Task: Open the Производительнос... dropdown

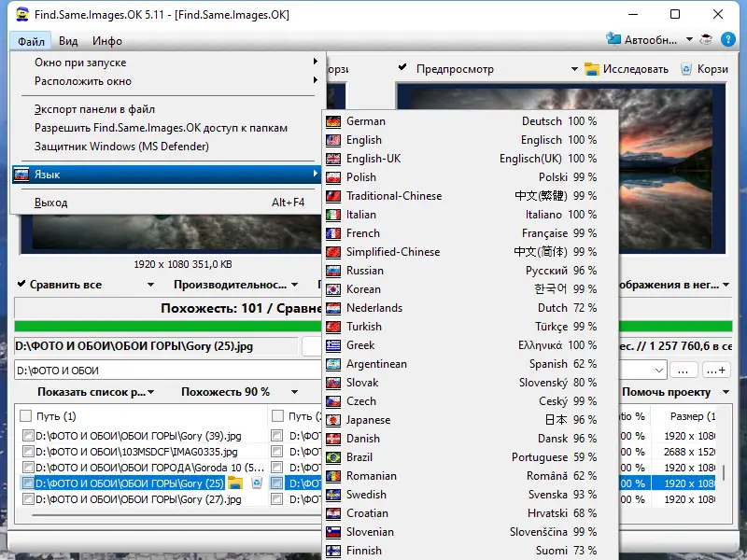Action: click(x=294, y=285)
